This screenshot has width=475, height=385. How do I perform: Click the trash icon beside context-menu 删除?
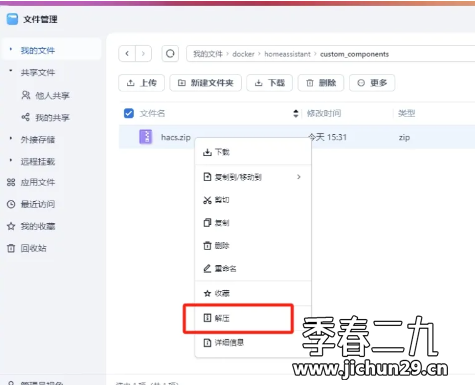click(207, 246)
